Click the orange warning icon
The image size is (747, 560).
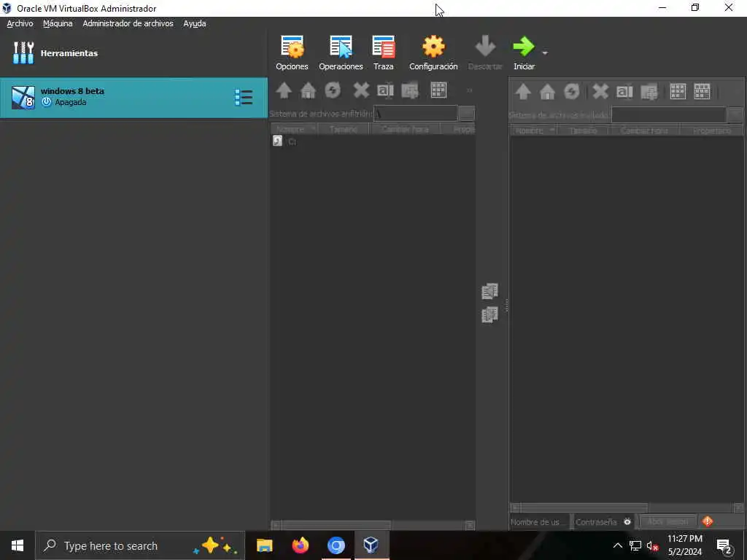pos(708,521)
